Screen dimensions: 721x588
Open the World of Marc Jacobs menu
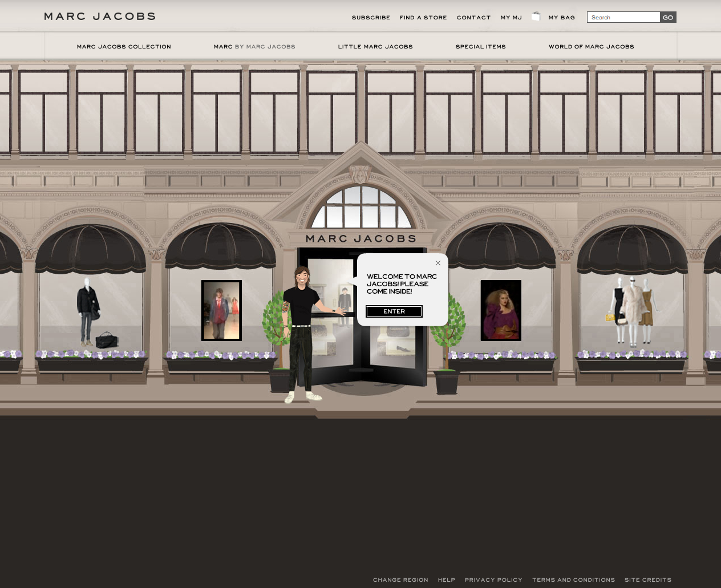tap(592, 47)
